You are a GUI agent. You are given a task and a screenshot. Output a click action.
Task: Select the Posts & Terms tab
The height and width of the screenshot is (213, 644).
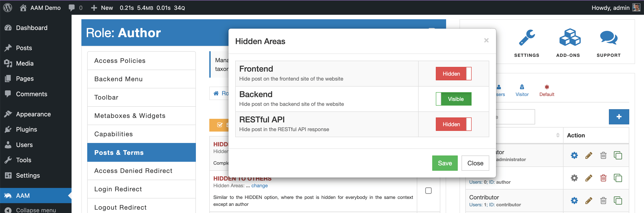[142, 152]
